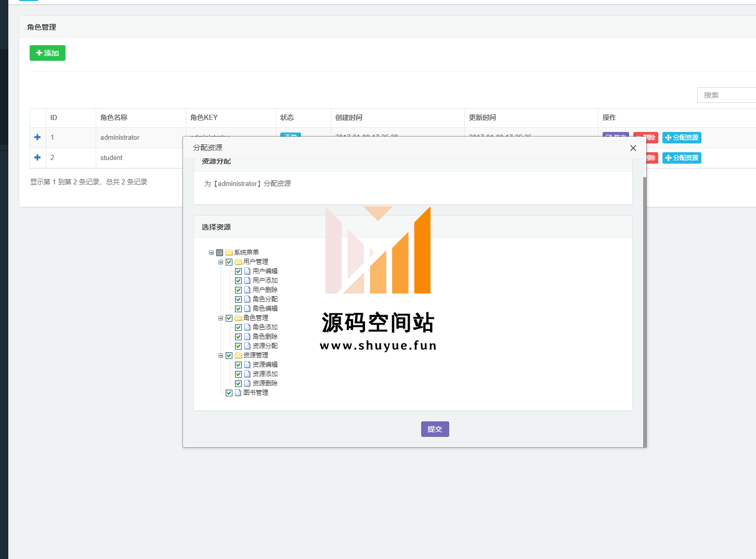This screenshot has height=559, width=756.
Task: Uncheck the 用户删除 checkbox
Action: tap(238, 290)
